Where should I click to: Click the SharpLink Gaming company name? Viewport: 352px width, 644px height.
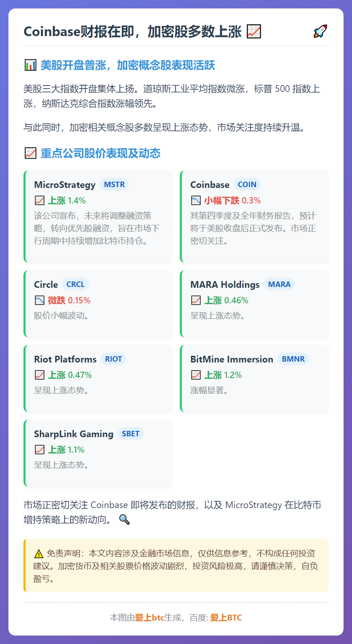pos(74,434)
